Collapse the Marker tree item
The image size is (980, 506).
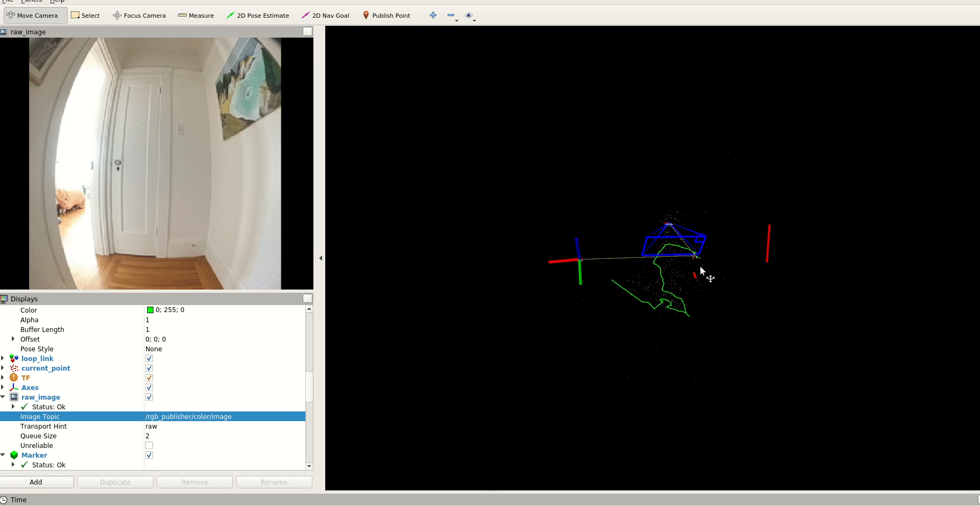3,455
